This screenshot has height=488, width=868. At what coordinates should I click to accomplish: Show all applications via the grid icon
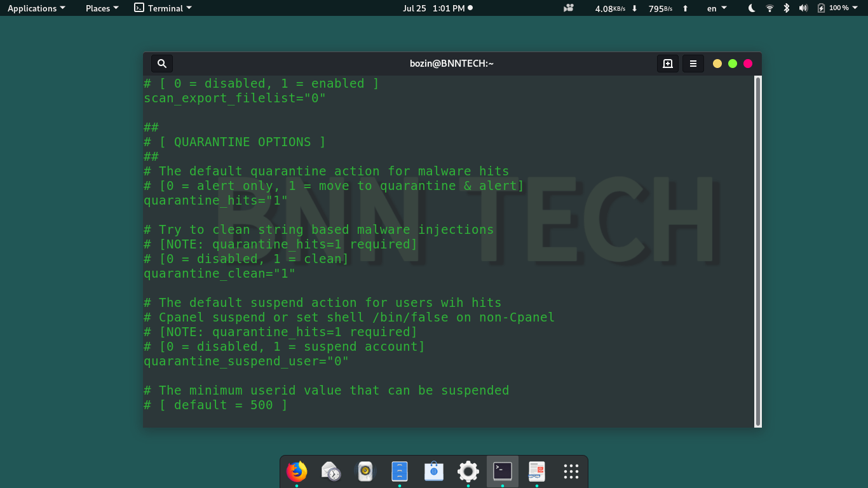tap(571, 471)
